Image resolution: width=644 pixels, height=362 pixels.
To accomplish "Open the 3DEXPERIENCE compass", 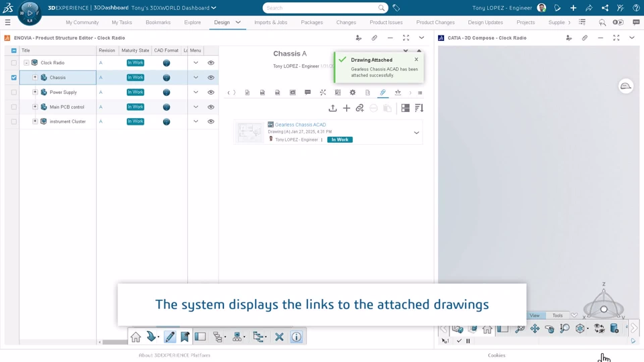I will tap(30, 13).
